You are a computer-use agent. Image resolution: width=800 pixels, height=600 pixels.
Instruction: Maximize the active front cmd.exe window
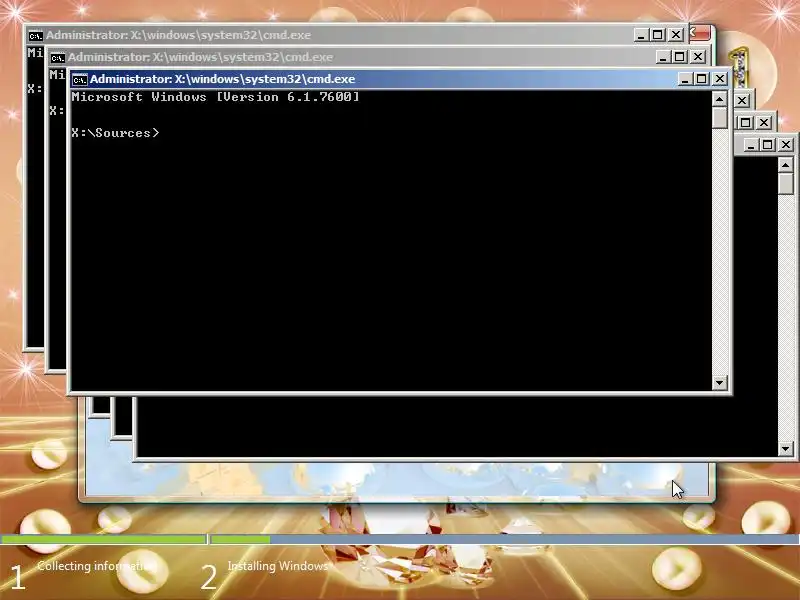pos(702,79)
